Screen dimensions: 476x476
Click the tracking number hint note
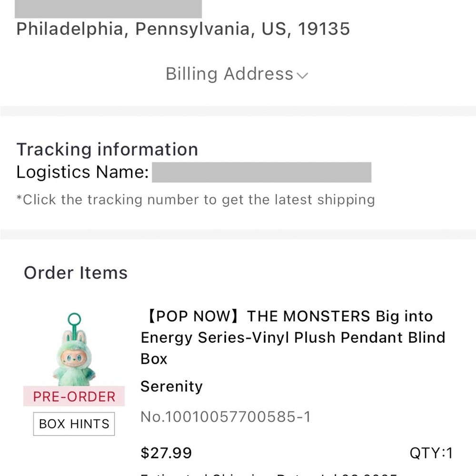point(195,199)
